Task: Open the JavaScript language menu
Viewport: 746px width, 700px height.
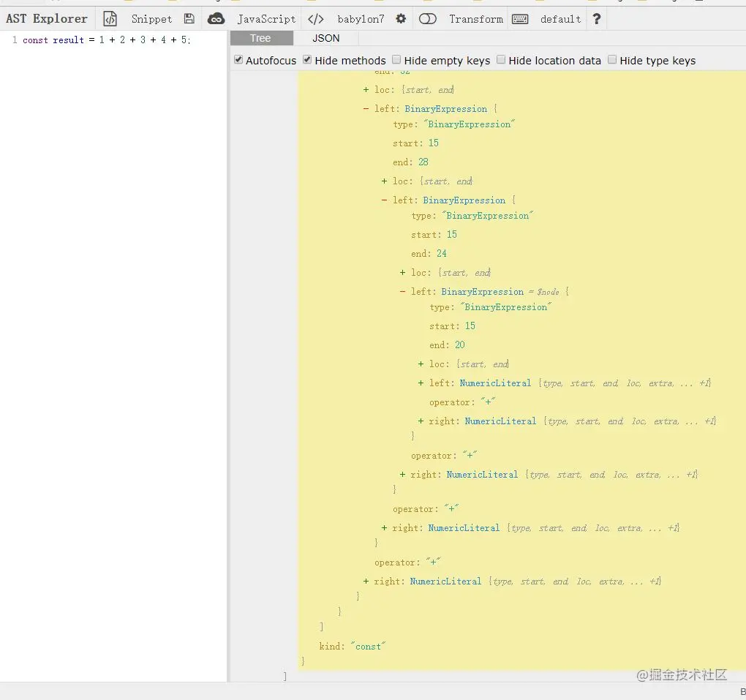Action: [266, 19]
